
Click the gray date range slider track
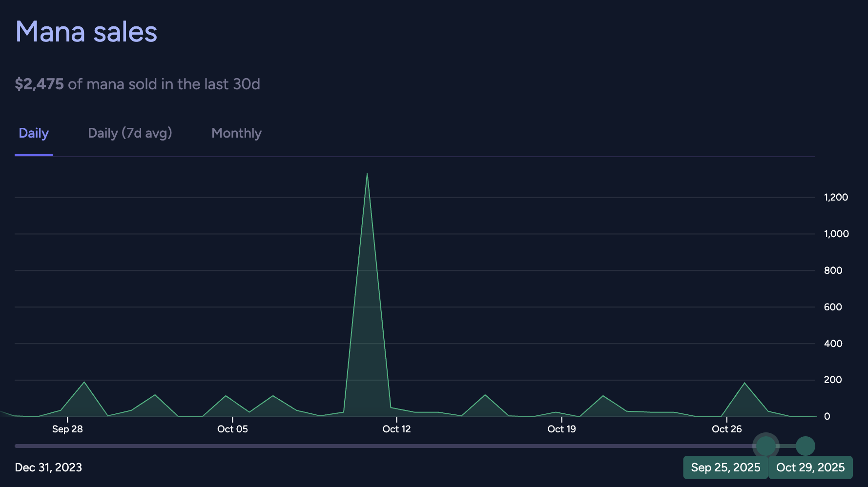point(381,446)
